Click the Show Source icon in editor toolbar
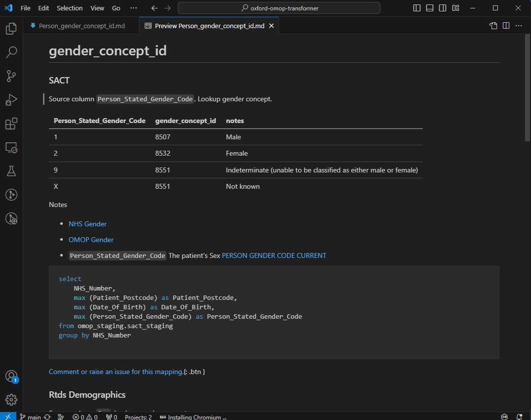Image resolution: width=531 pixels, height=420 pixels. (493, 26)
